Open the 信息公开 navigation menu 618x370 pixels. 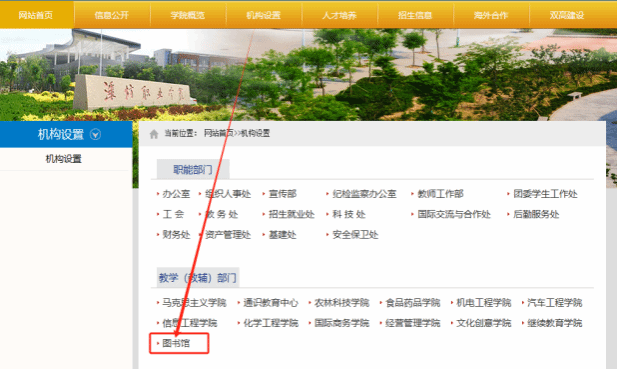tap(112, 15)
